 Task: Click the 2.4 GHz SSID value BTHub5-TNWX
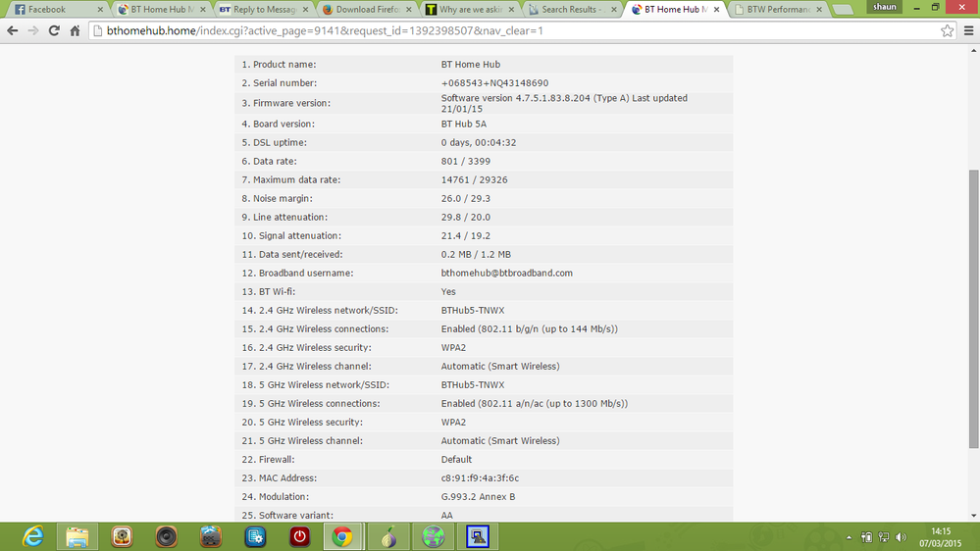[473, 311]
